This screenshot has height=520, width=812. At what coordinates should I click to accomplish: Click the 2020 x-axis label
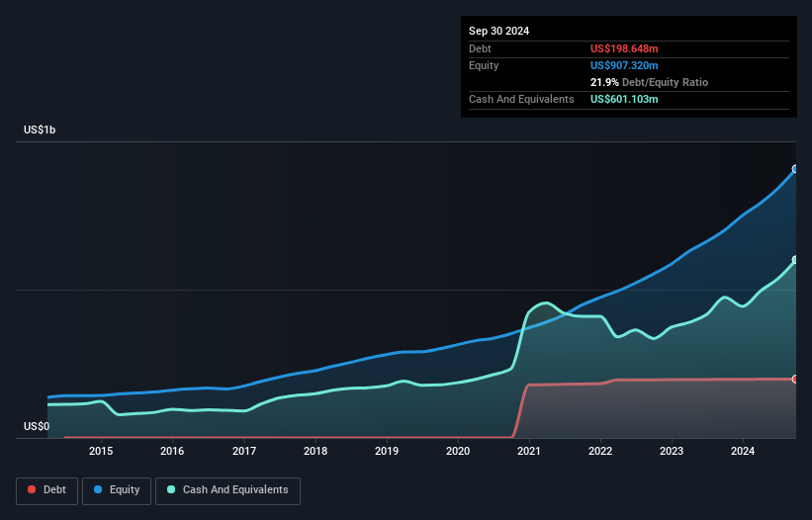458,451
